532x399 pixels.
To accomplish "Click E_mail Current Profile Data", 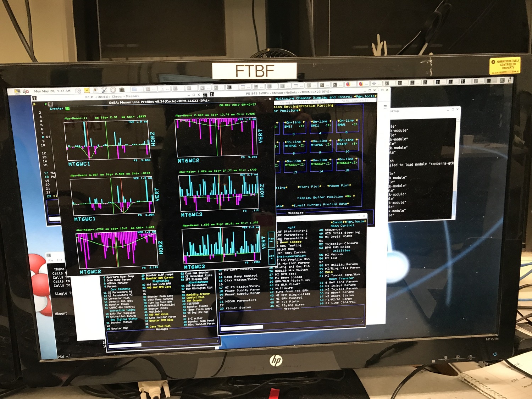I will [320, 205].
